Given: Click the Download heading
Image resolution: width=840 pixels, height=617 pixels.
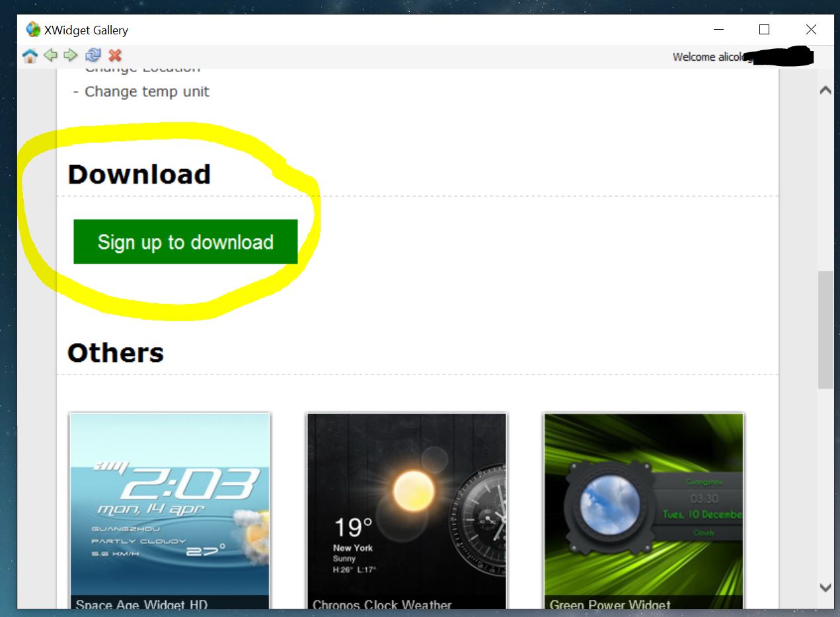Looking at the screenshot, I should (x=139, y=174).
